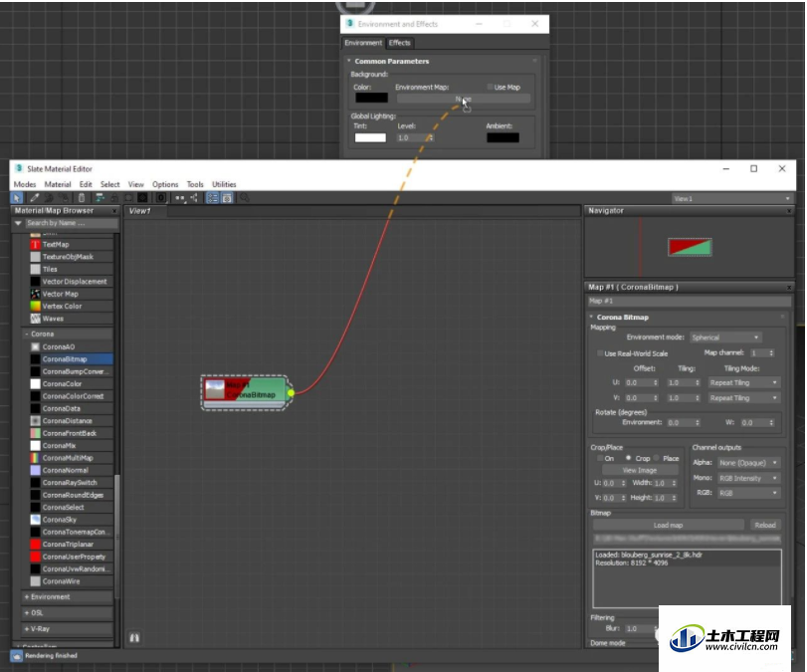
Task: Click the Reload button
Action: click(765, 526)
